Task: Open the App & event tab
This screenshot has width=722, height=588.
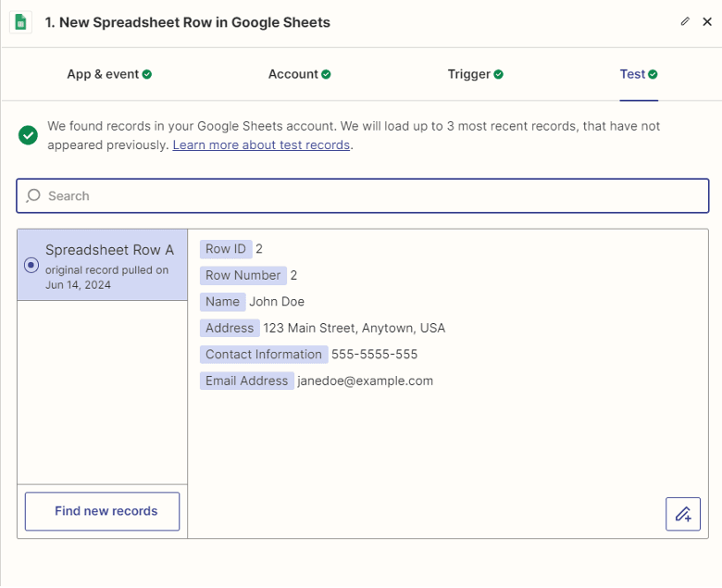Action: point(103,74)
